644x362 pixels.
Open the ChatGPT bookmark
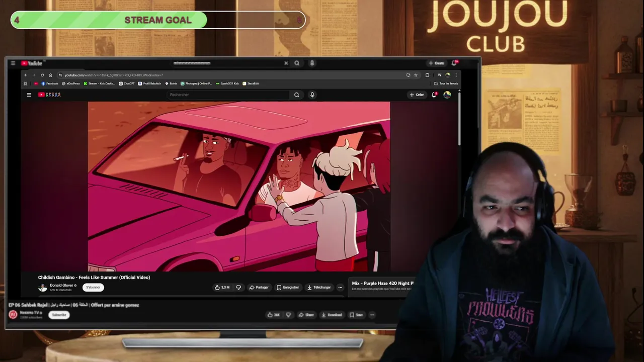point(127,83)
